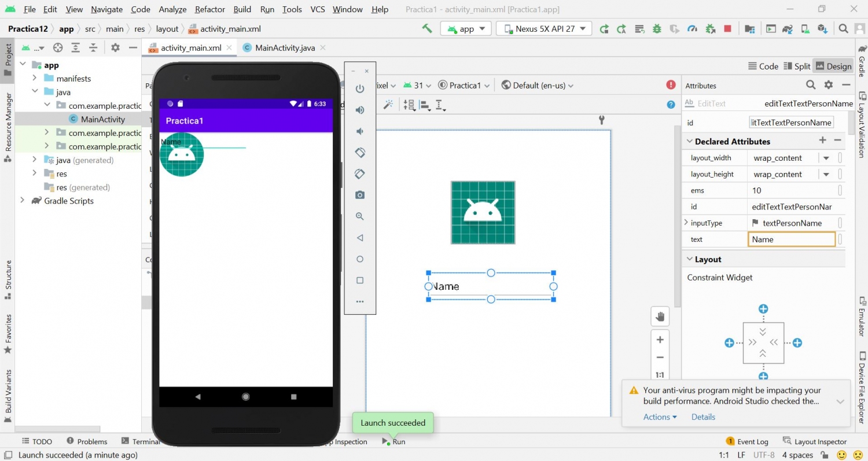
Task: Select MainActivity in the project tree
Action: click(103, 119)
